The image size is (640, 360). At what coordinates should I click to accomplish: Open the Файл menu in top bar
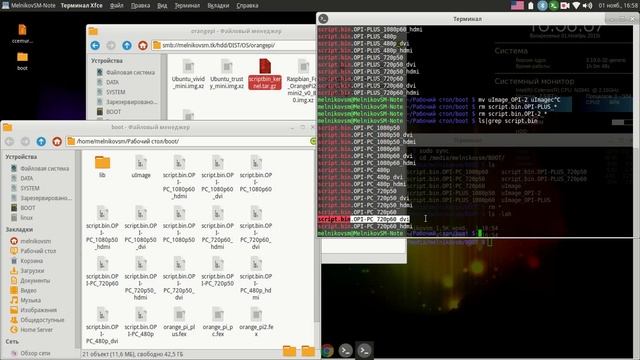[x=117, y=6]
